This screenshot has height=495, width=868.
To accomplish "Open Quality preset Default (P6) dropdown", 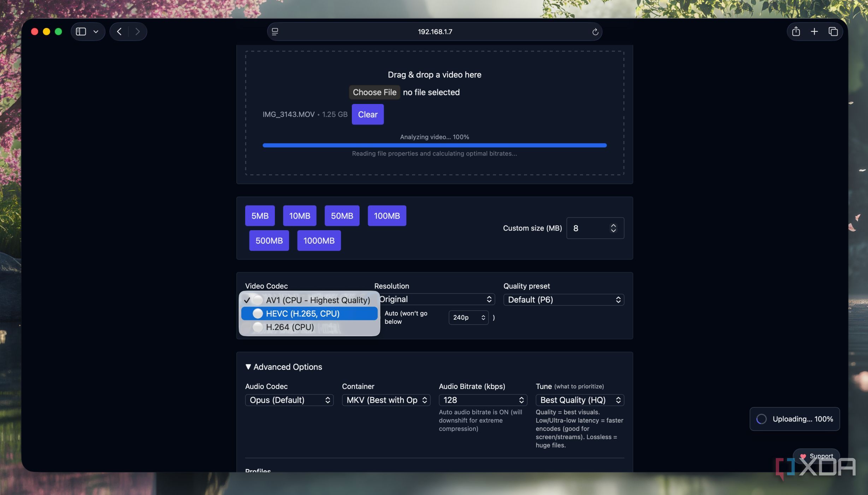I will 564,300.
